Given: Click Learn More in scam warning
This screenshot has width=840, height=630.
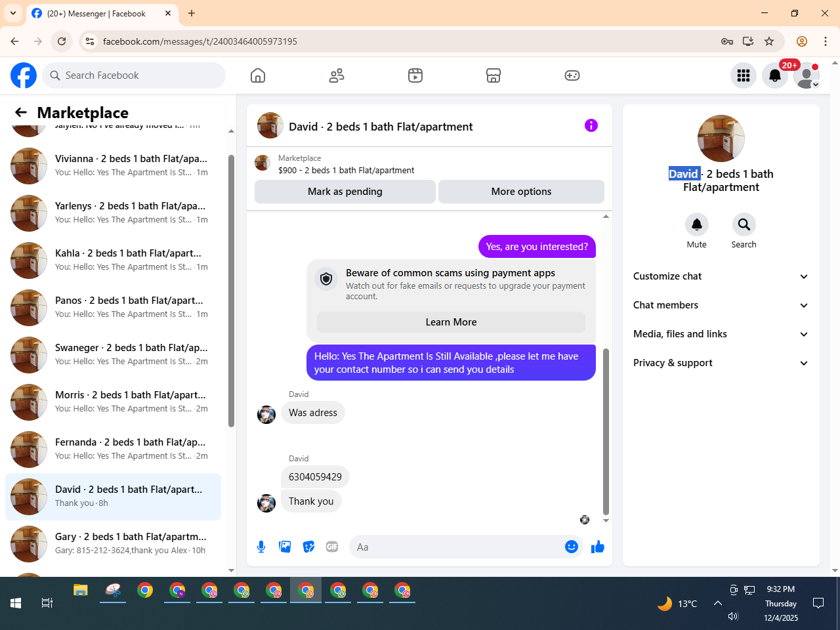Looking at the screenshot, I should tap(451, 322).
